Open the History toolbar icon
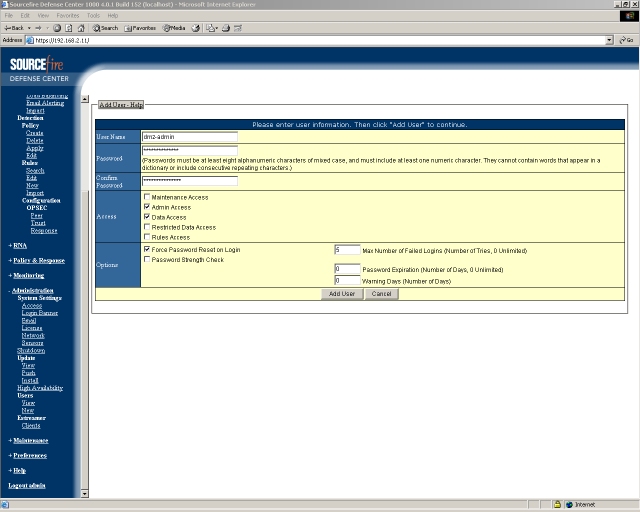Screen dimensions: 640x512 [x=196, y=28]
